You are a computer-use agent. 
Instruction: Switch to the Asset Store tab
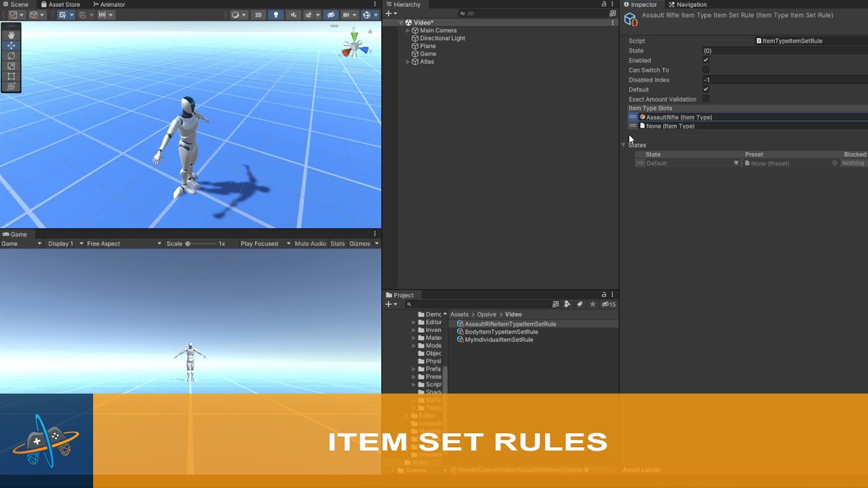coord(60,4)
